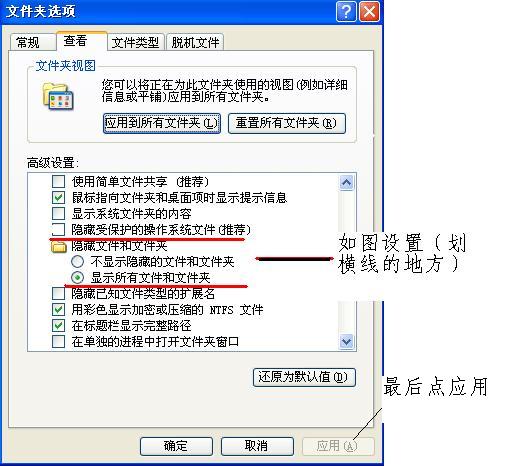This screenshot has width=512, height=466.
Task: Click the settings list scroll up arrow
Action: [x=347, y=182]
